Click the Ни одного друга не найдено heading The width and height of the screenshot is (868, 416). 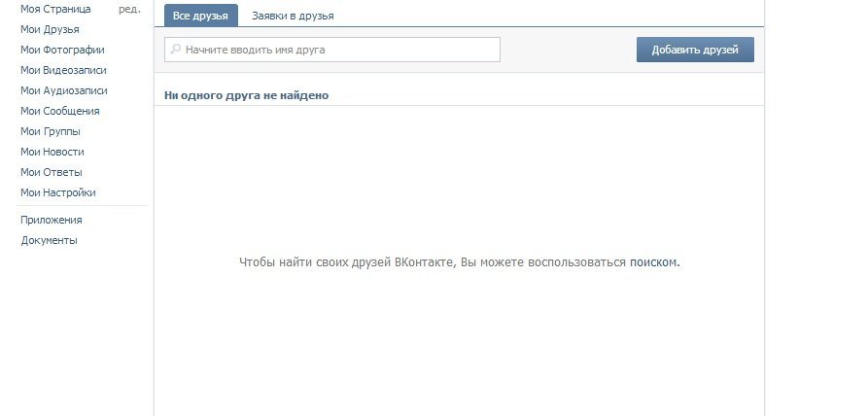tap(246, 95)
